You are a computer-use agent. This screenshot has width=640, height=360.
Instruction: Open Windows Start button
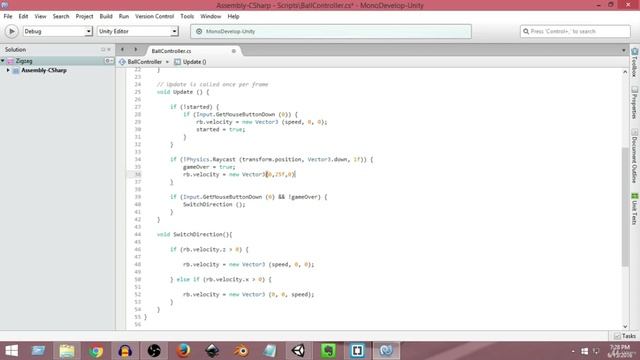tap(11, 351)
